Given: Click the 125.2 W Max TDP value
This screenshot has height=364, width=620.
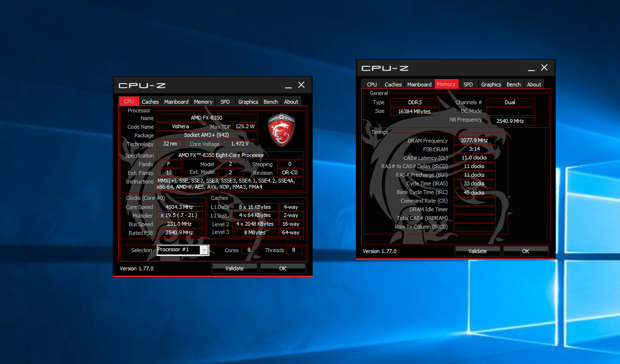Looking at the screenshot, I should 245,127.
